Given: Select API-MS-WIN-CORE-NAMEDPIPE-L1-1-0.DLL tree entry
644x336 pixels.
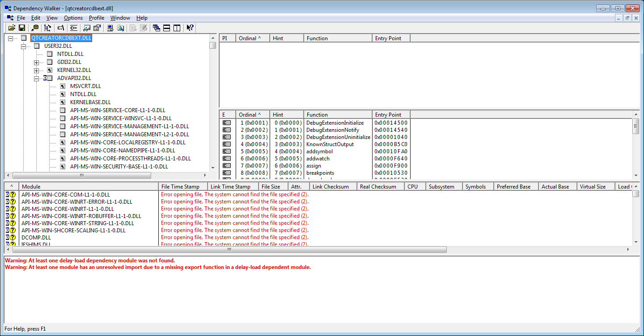Looking at the screenshot, I should pyautogui.click(x=123, y=151).
